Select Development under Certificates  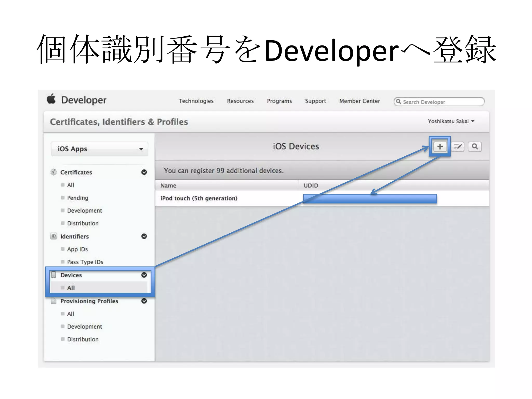pos(84,210)
